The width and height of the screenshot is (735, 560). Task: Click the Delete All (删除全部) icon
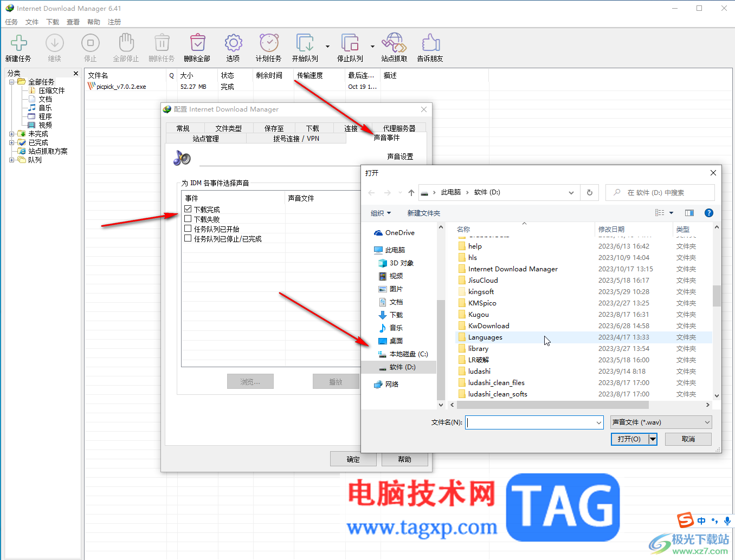pos(197,43)
